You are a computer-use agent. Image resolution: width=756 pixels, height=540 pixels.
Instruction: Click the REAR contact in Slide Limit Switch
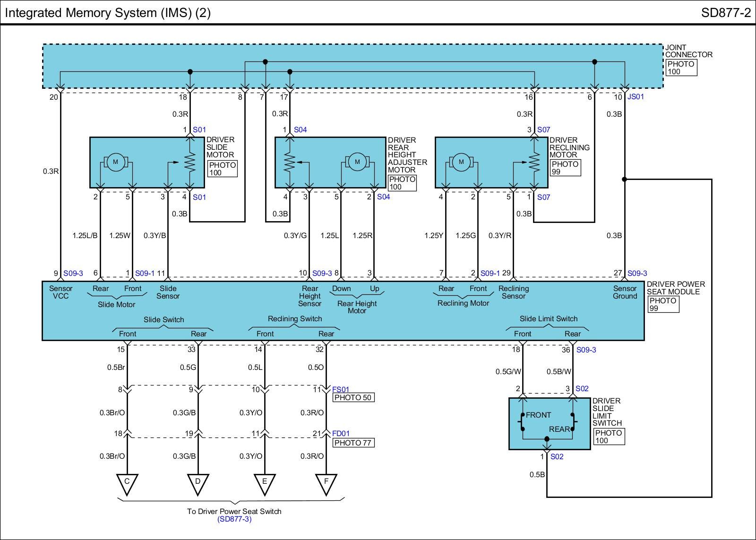pyautogui.click(x=572, y=422)
